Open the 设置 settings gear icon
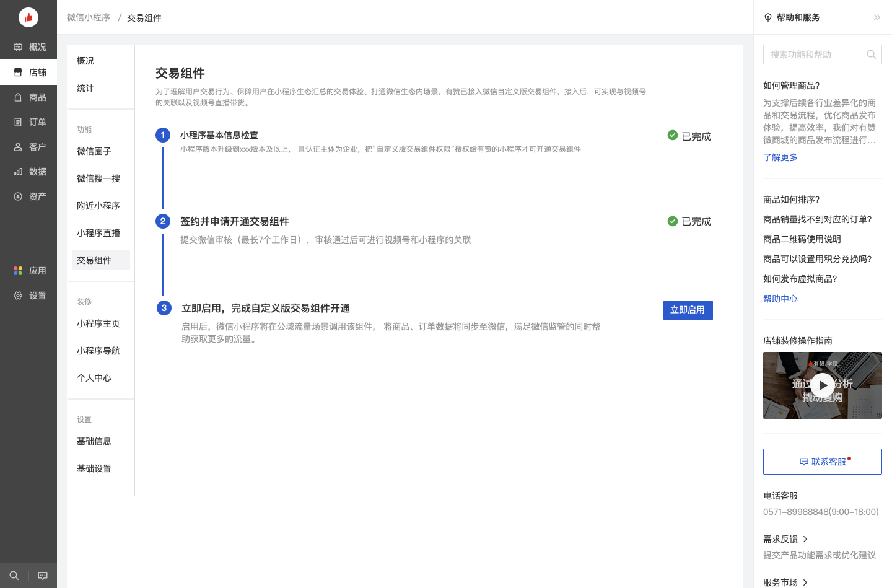 point(17,296)
